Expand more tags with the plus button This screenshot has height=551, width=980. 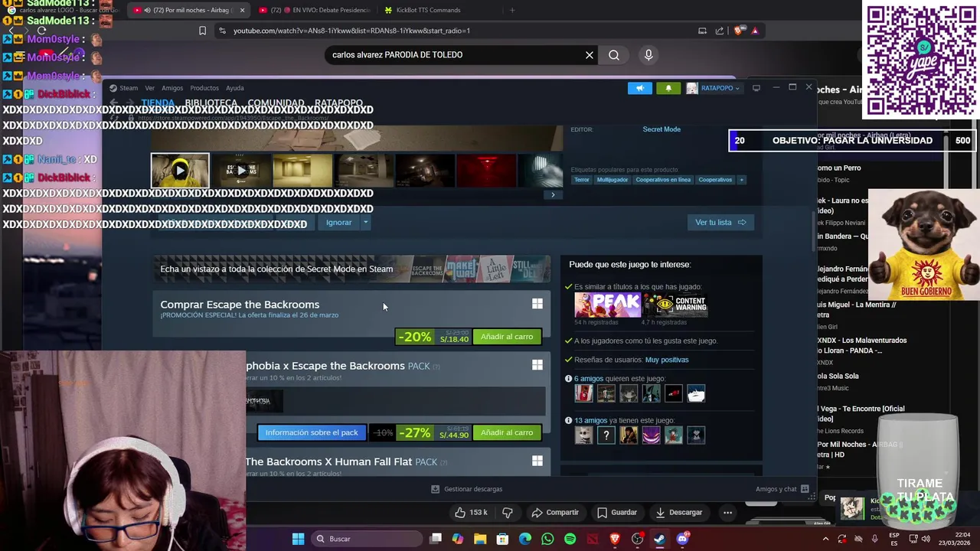click(x=741, y=180)
